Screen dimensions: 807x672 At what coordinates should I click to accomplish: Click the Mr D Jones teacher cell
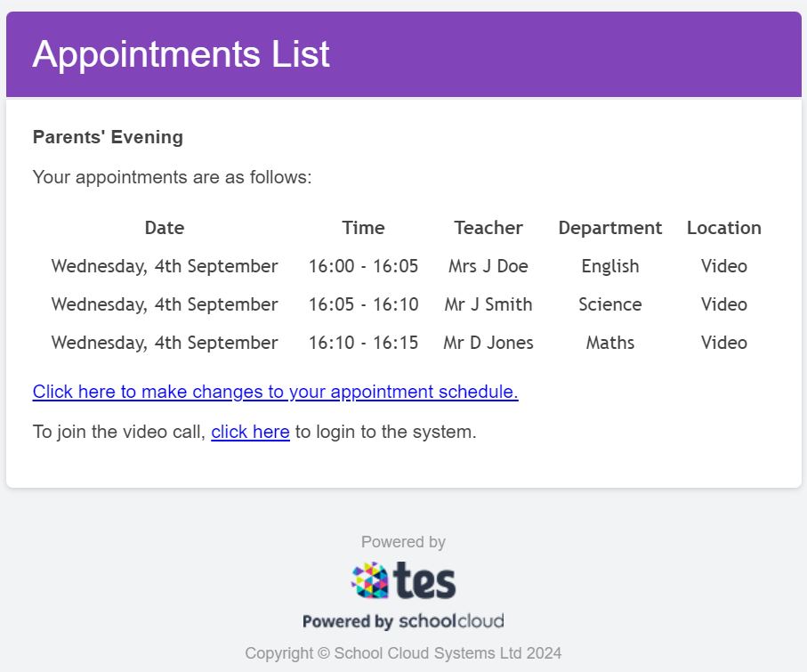click(488, 343)
